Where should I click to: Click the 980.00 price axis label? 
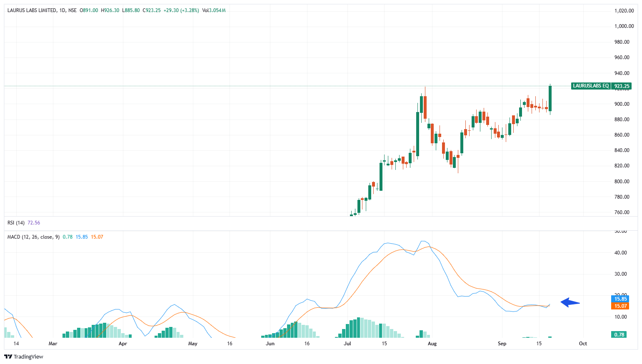pos(622,42)
